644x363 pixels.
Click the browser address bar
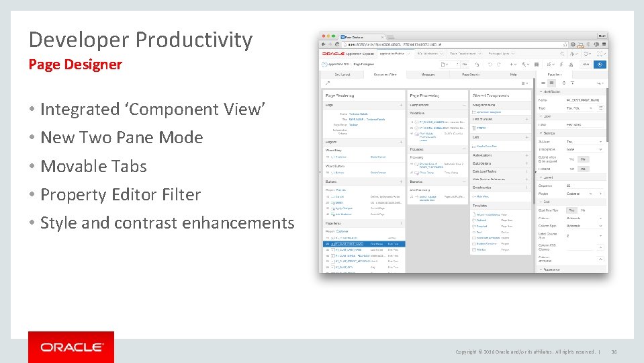point(454,44)
